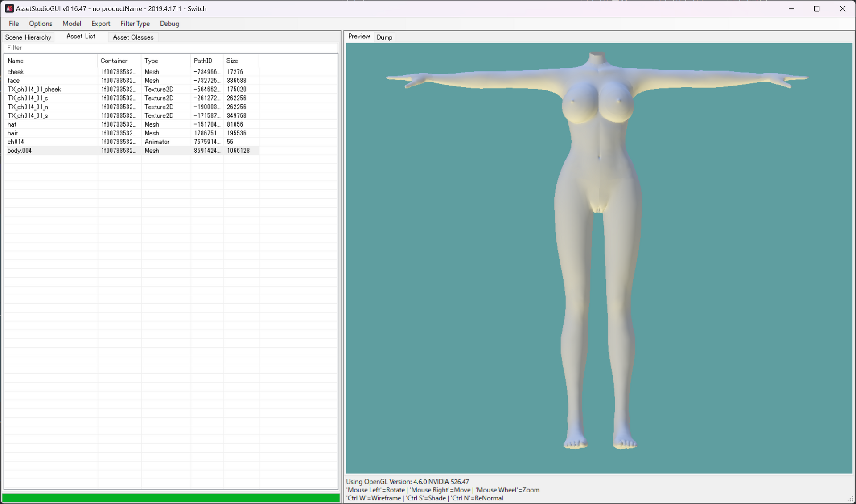This screenshot has height=504, width=856.
Task: Select the TX_ch014_01_n texture row
Action: pyautogui.click(x=132, y=107)
